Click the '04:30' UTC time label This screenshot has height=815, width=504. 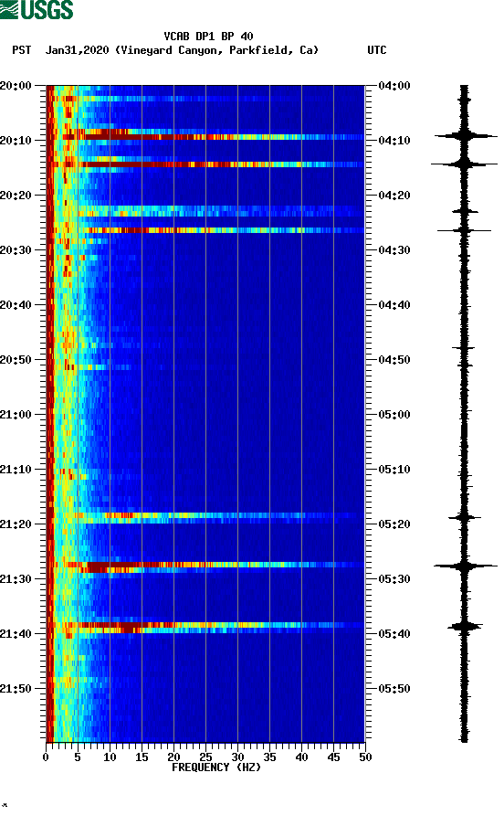[394, 250]
